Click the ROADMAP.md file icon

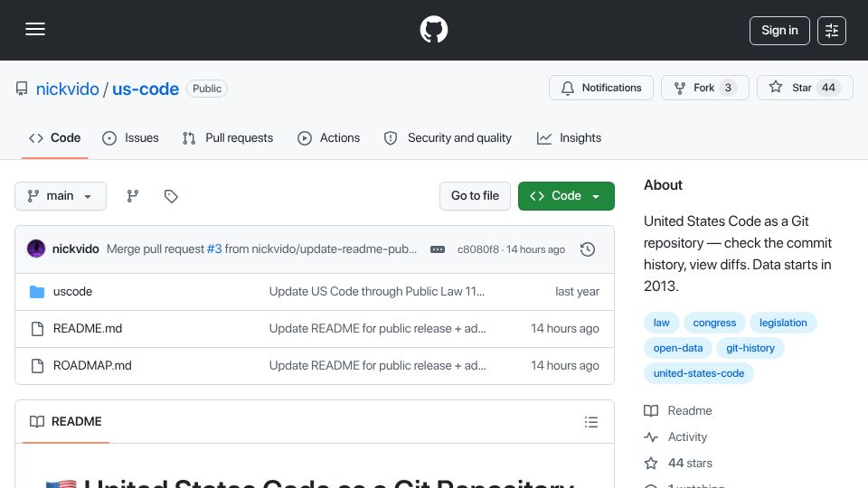pos(37,366)
